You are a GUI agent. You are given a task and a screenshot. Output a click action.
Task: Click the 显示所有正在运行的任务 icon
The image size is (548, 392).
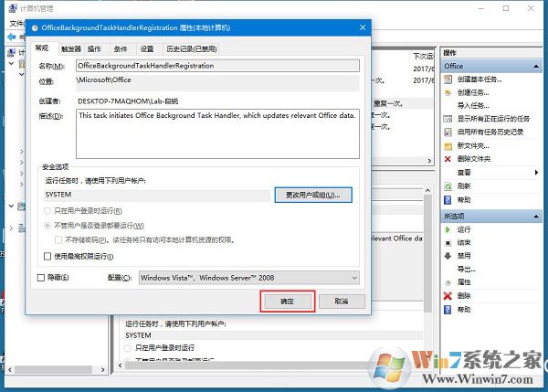pyautogui.click(x=448, y=119)
